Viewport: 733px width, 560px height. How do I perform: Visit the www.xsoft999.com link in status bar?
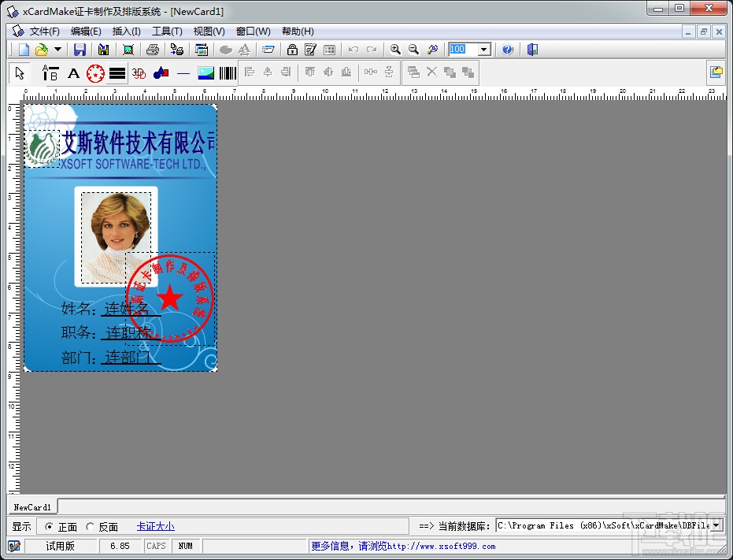tap(441, 546)
